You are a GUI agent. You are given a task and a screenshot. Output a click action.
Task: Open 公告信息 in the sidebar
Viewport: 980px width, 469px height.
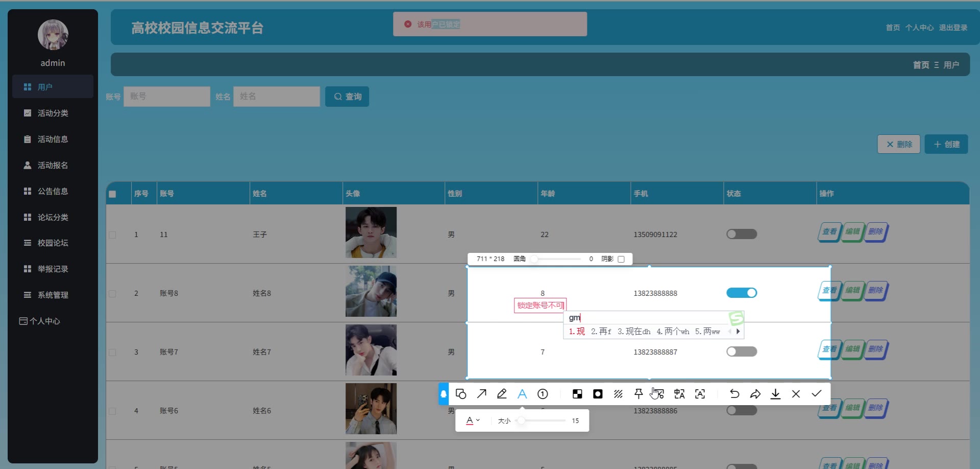[x=53, y=191]
